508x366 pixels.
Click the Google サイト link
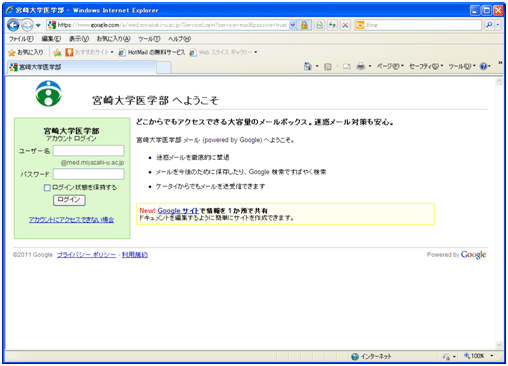coord(178,211)
